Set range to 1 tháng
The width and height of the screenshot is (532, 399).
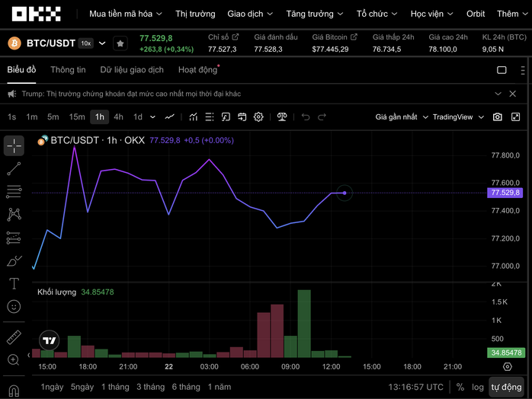pyautogui.click(x=115, y=387)
